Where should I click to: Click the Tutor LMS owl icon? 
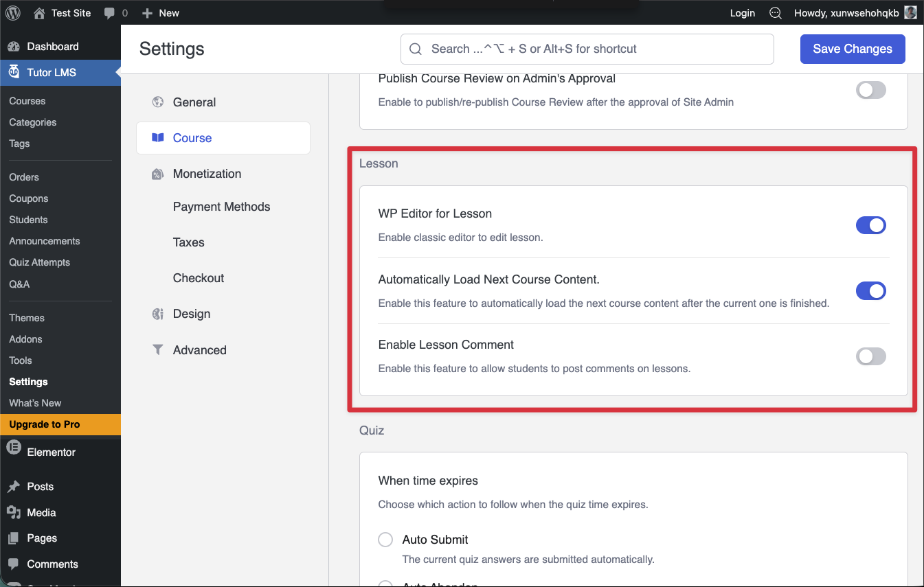coord(14,72)
